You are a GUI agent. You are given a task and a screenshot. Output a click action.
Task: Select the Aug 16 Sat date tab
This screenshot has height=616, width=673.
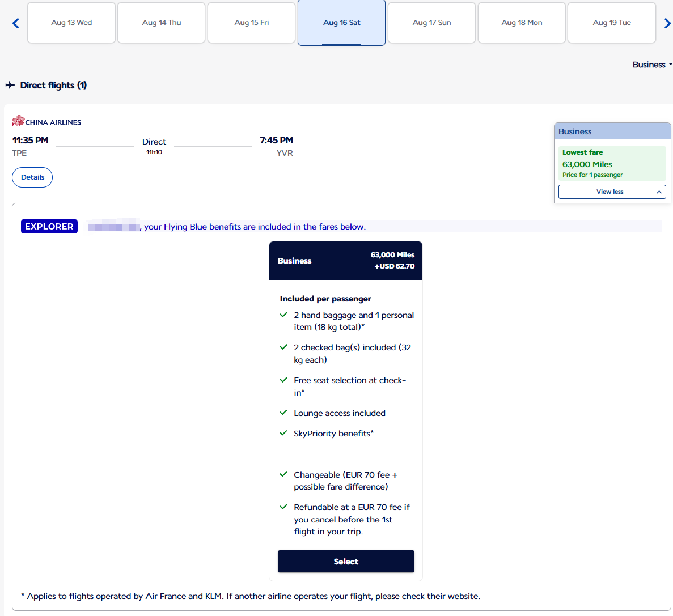coord(342,23)
